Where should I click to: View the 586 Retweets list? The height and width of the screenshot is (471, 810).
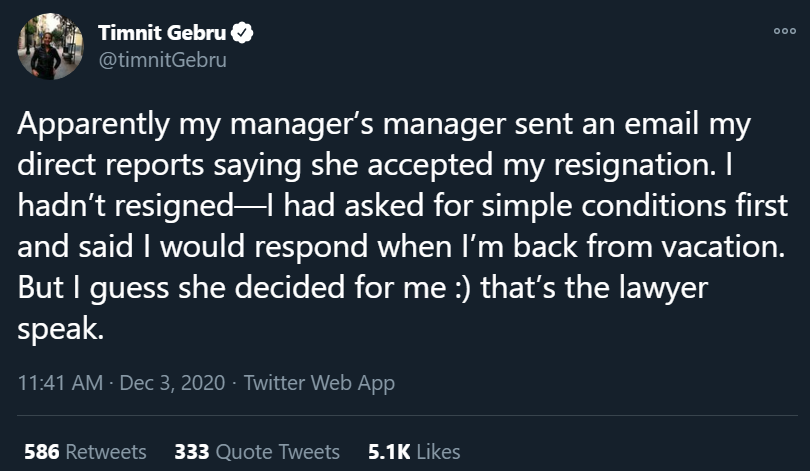[x=84, y=452]
